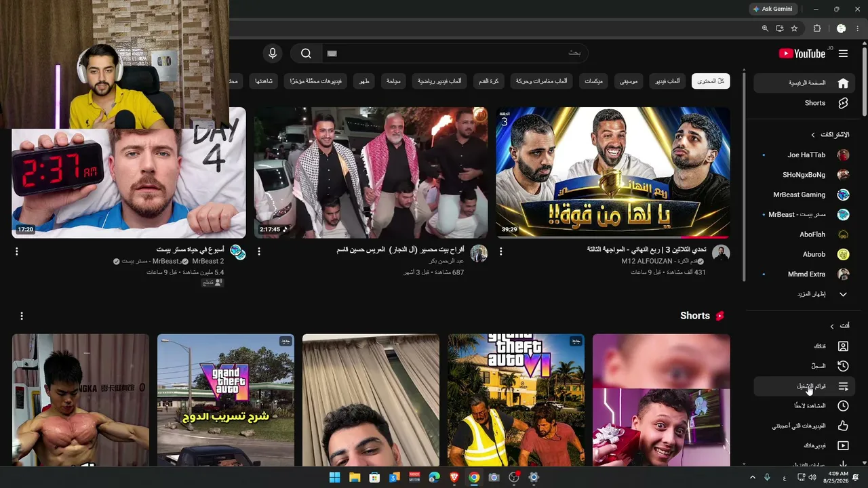This screenshot has width=868, height=488.
Task: Go to الصفحة الرئيسية in the sidebar
Action: [804, 83]
